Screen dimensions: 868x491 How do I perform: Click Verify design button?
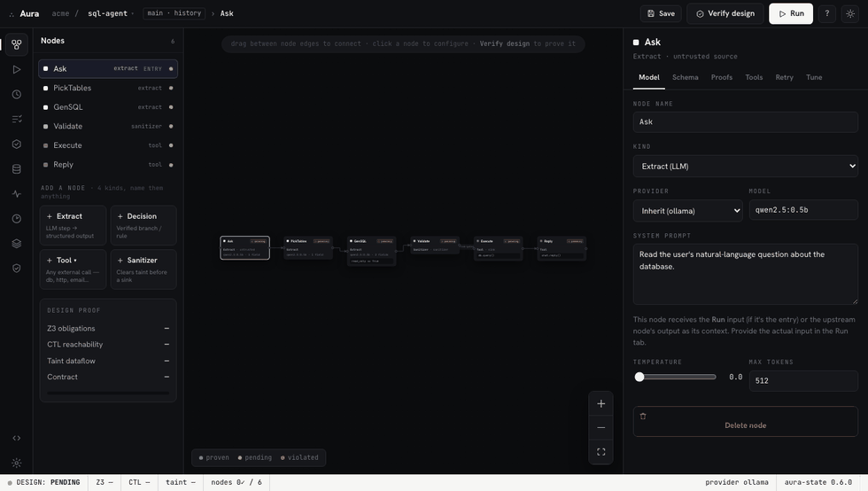tap(725, 13)
